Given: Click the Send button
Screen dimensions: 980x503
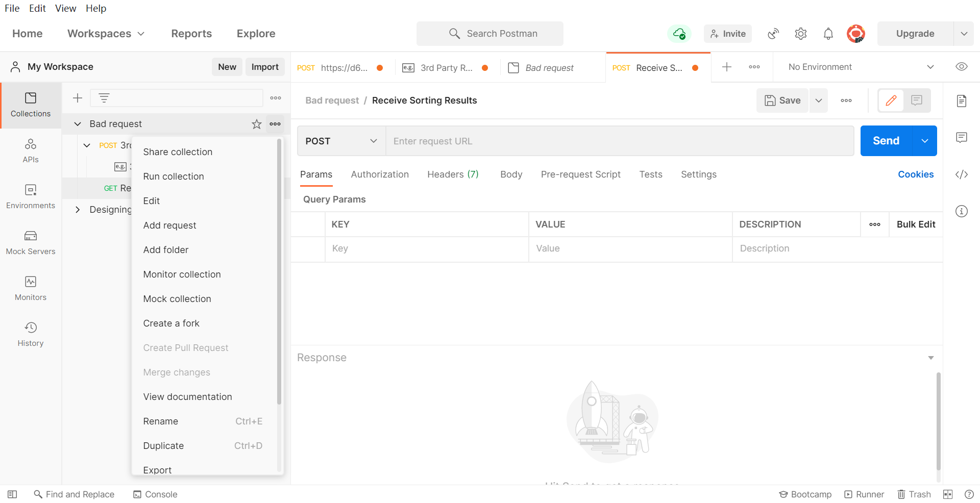Looking at the screenshot, I should point(886,141).
